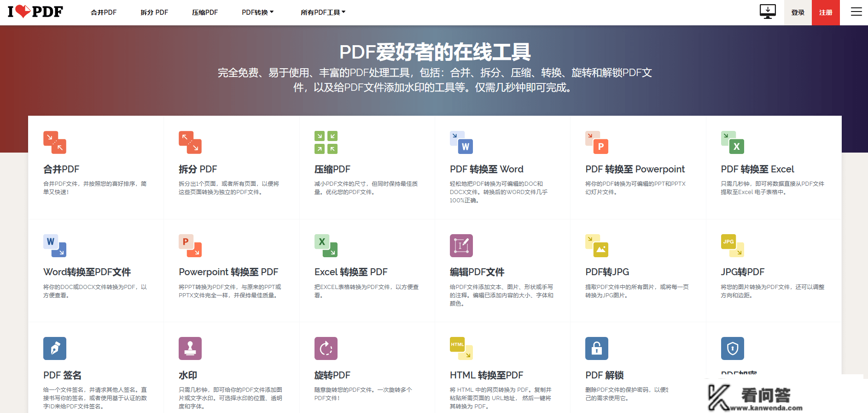The height and width of the screenshot is (413, 868).
Task: Open the PDF 解锁 title
Action: click(605, 375)
